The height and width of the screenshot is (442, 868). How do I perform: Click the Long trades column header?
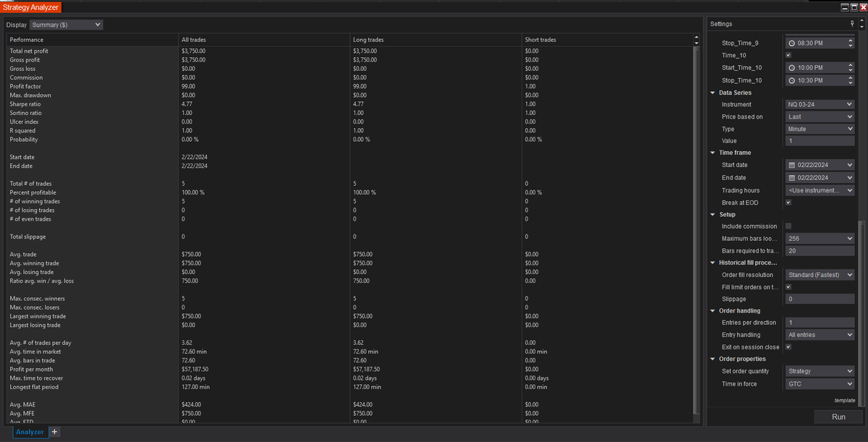point(435,40)
